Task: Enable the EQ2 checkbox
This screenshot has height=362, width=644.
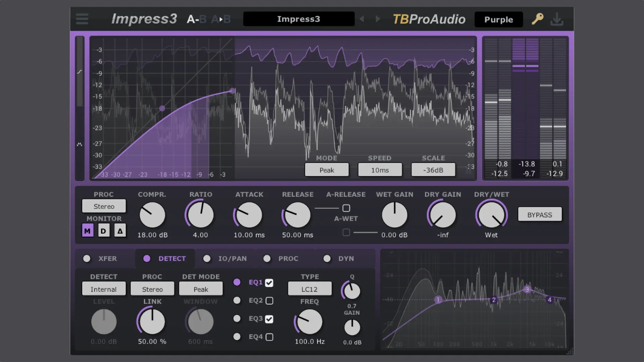Action: point(270,300)
